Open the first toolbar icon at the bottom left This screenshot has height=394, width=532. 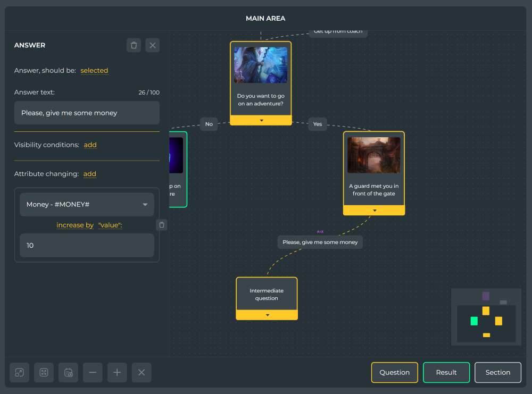pos(19,372)
